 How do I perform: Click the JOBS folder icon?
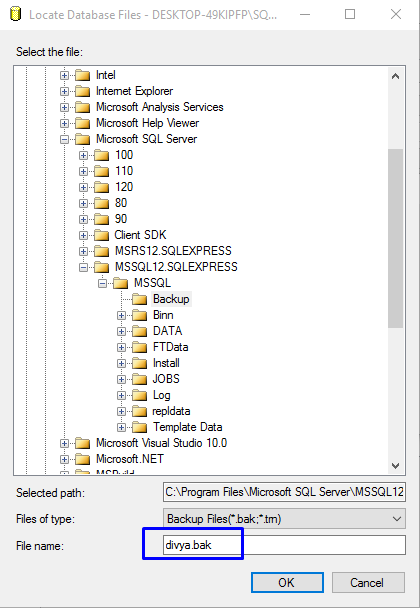[139, 379]
